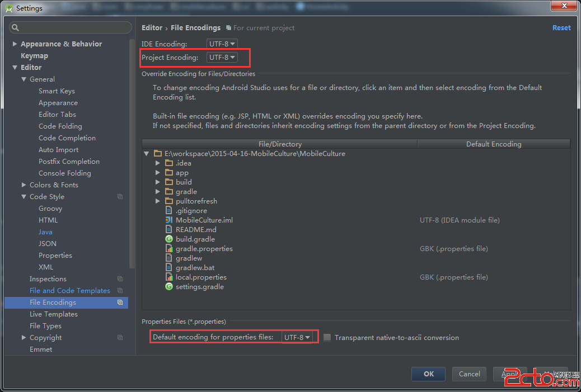
Task: Open Keymap settings page
Action: coord(35,55)
